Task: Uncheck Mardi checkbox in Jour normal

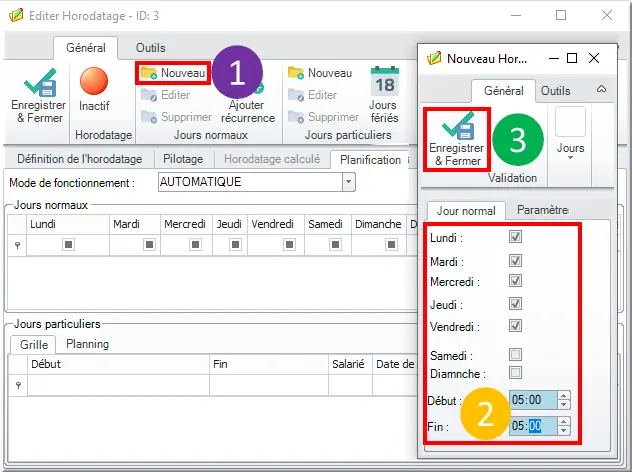Action: click(x=515, y=260)
